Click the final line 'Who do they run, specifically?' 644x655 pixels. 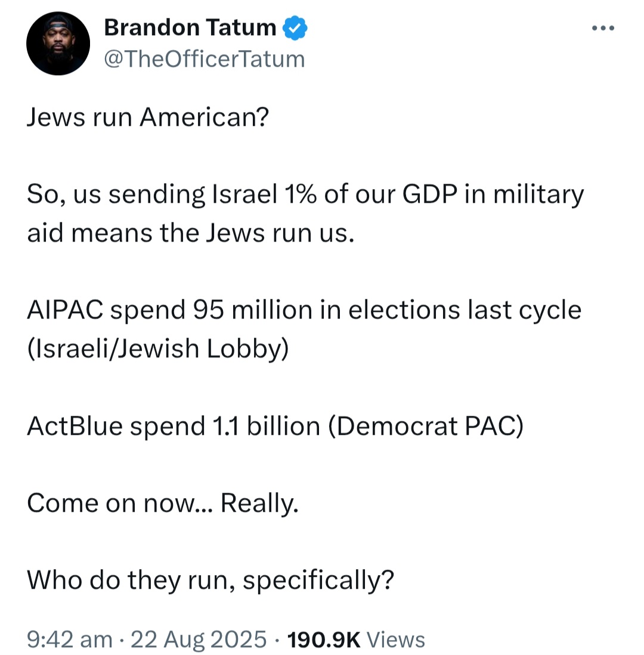[x=210, y=580]
